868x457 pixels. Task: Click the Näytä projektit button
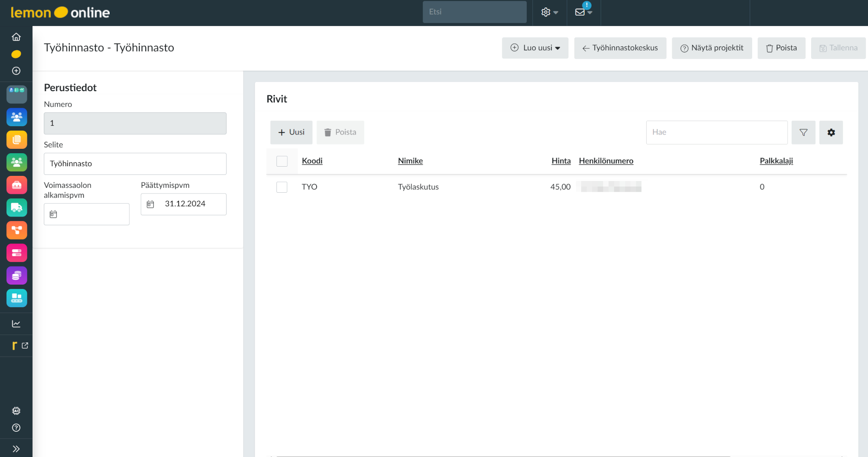712,48
